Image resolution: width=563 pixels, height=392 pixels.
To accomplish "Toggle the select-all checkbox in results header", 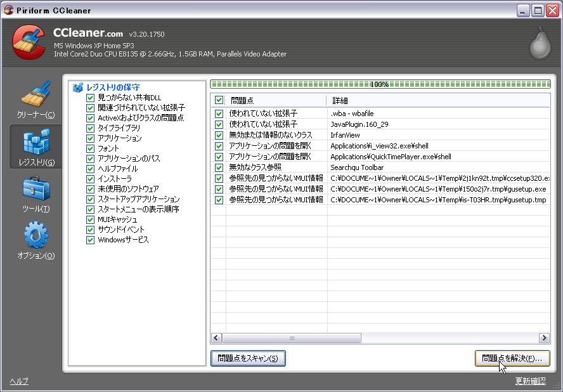I will point(219,100).
